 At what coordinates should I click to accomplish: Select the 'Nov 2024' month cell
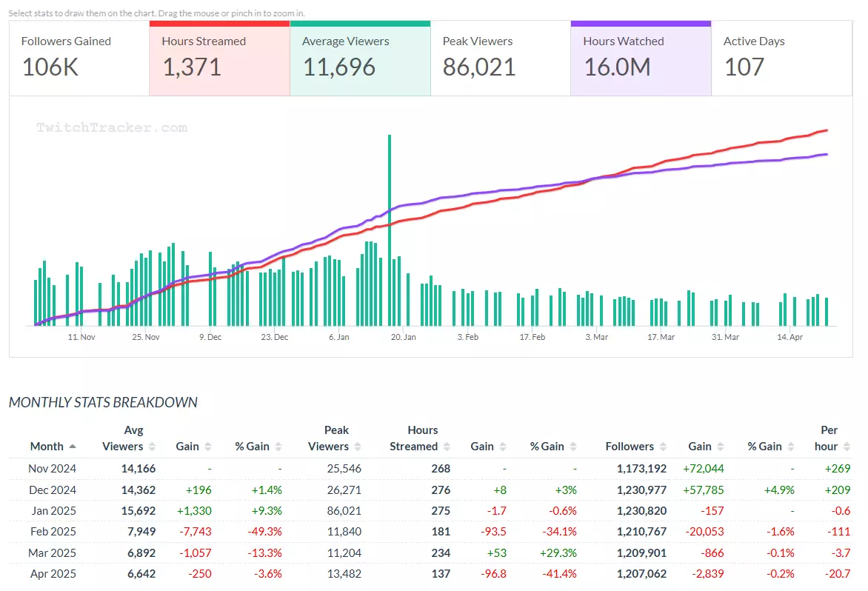click(52, 469)
